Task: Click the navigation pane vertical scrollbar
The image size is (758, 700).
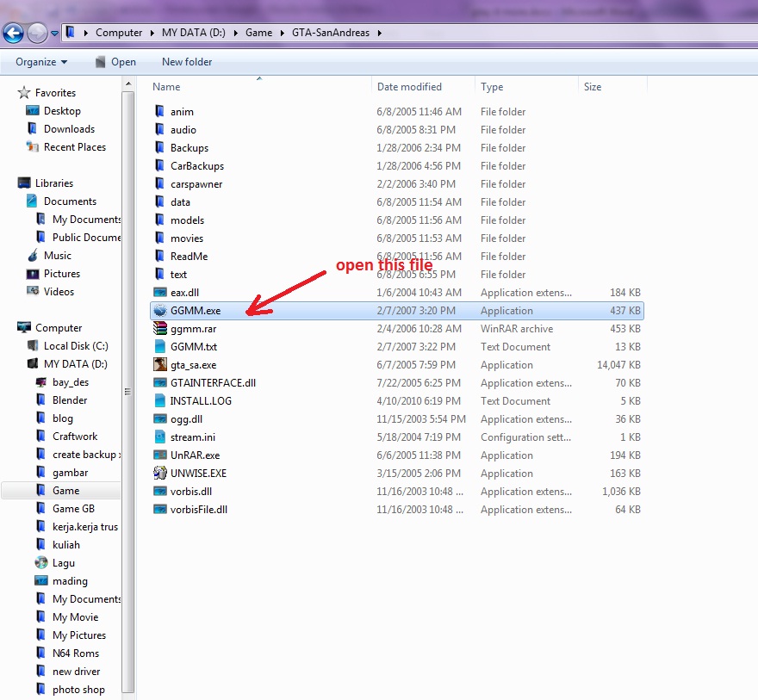Action: click(128, 391)
